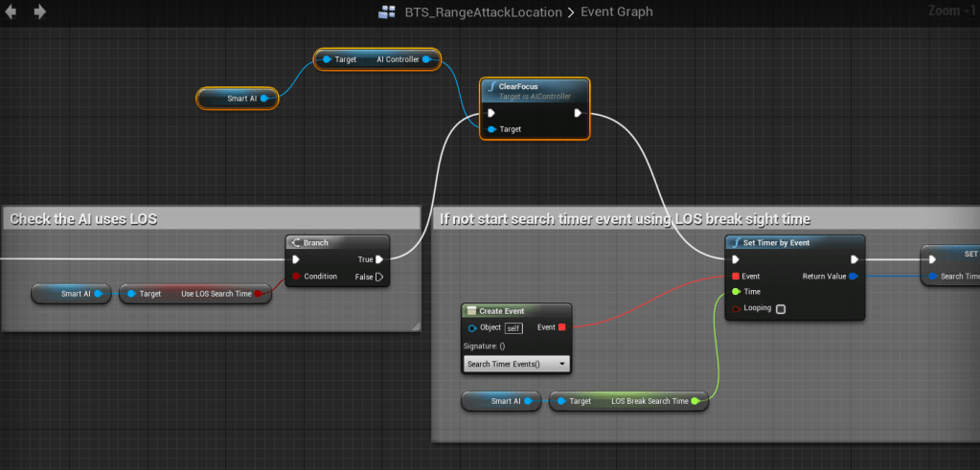
Task: Click the back navigation arrow
Action: (11, 11)
